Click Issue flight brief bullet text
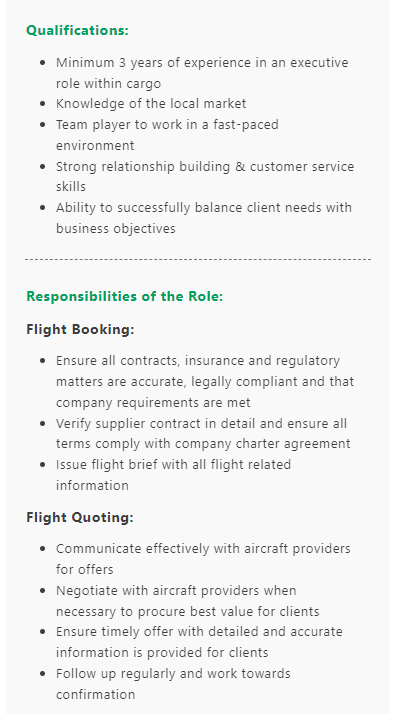 173,475
